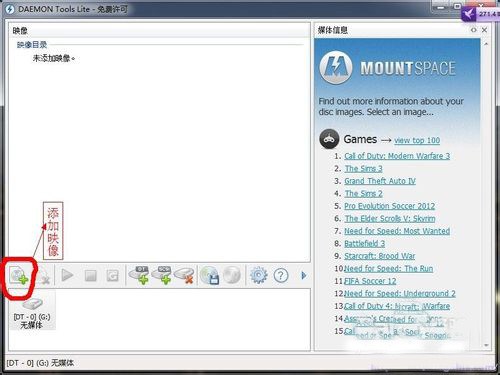The image size is (500, 375).
Task: Click the Remove virtual drive icon
Action: (x=184, y=275)
